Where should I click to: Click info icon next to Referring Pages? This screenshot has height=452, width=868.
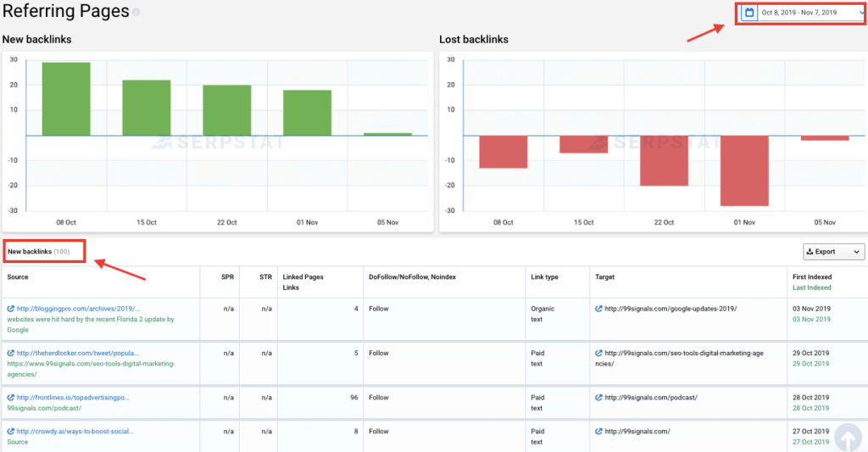[x=136, y=13]
